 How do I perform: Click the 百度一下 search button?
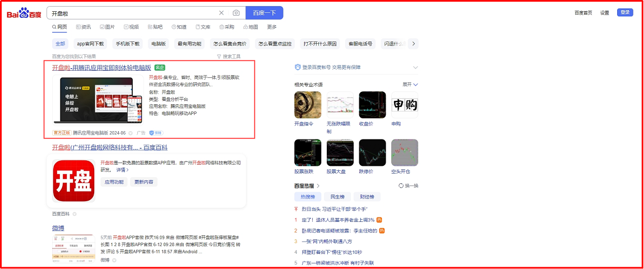[x=264, y=13]
